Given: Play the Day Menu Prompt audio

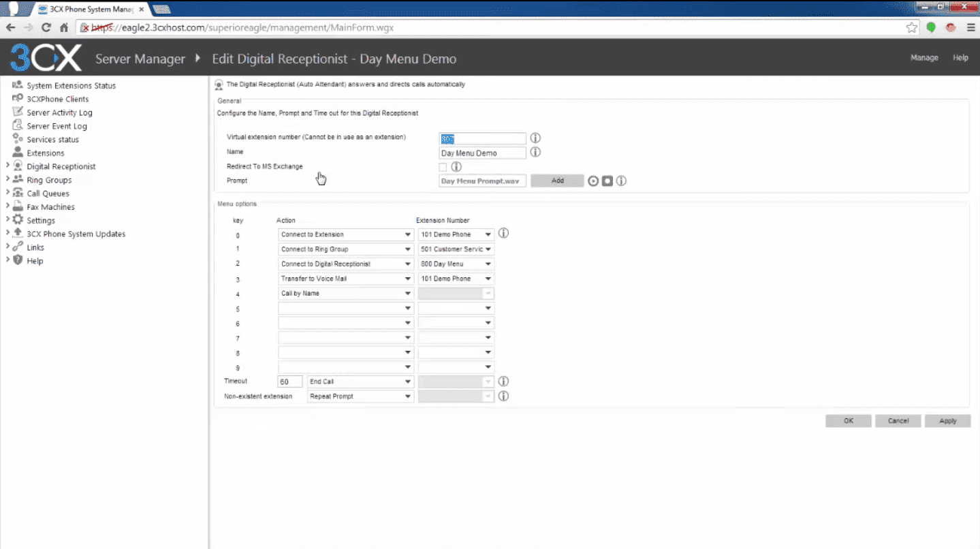Looking at the screenshot, I should point(593,181).
